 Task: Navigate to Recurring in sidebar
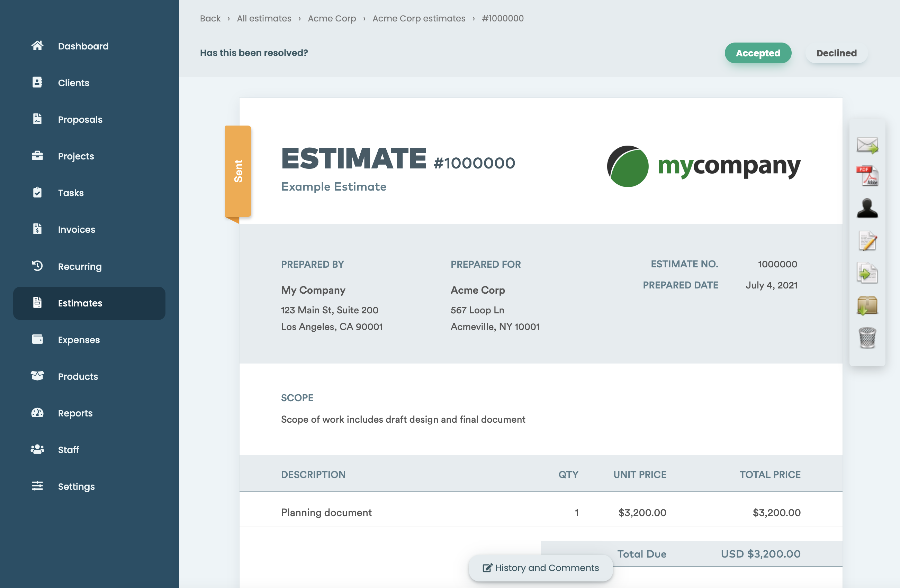(x=79, y=266)
